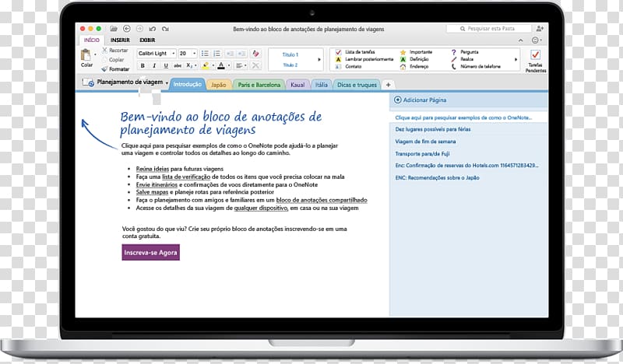The width and height of the screenshot is (623, 364).
Task: Open the font color dropdown arrow
Action: [x=229, y=65]
